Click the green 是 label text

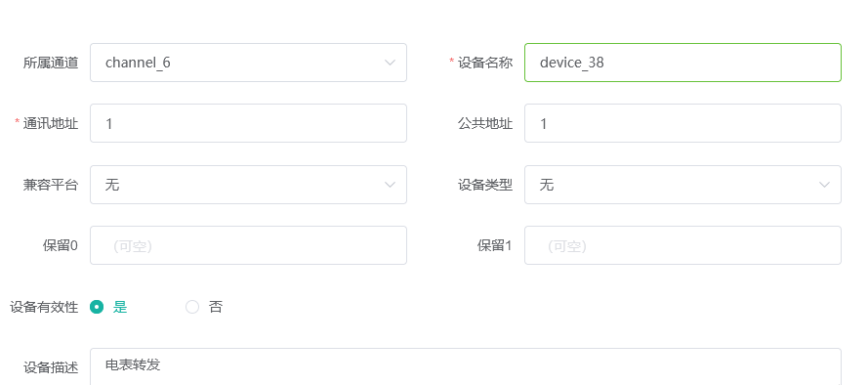coord(120,307)
